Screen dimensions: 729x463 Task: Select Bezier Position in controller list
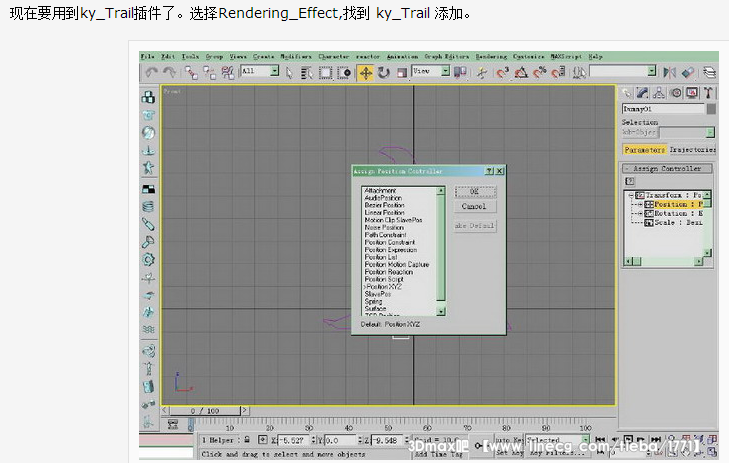tap(384, 205)
